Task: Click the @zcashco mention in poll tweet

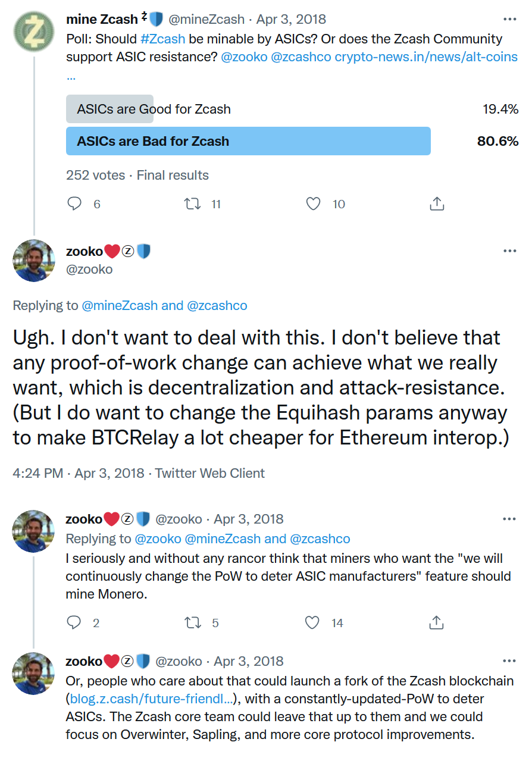Action: tap(301, 57)
